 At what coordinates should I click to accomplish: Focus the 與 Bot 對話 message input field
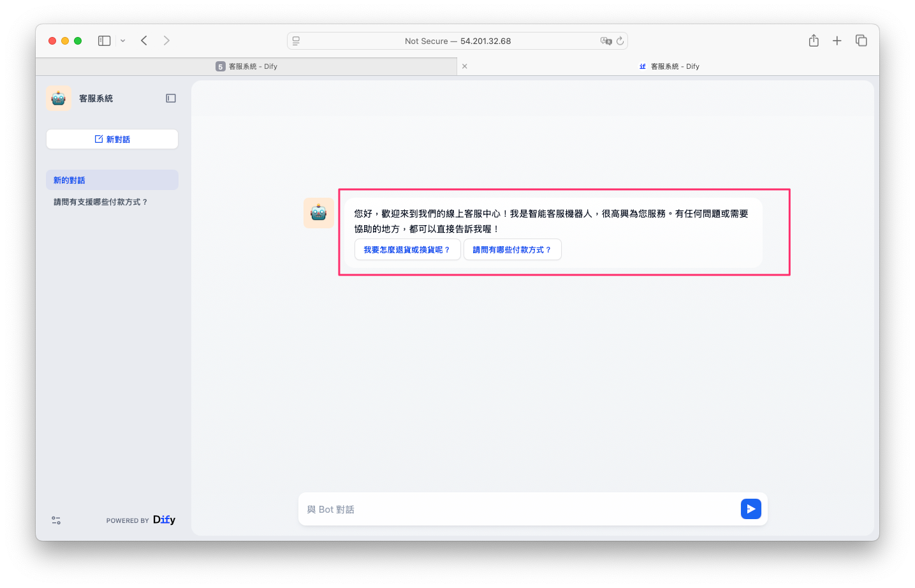pos(518,510)
